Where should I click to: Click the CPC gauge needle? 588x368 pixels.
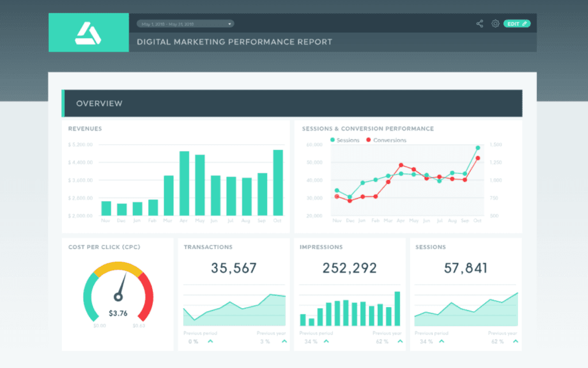coord(121,286)
